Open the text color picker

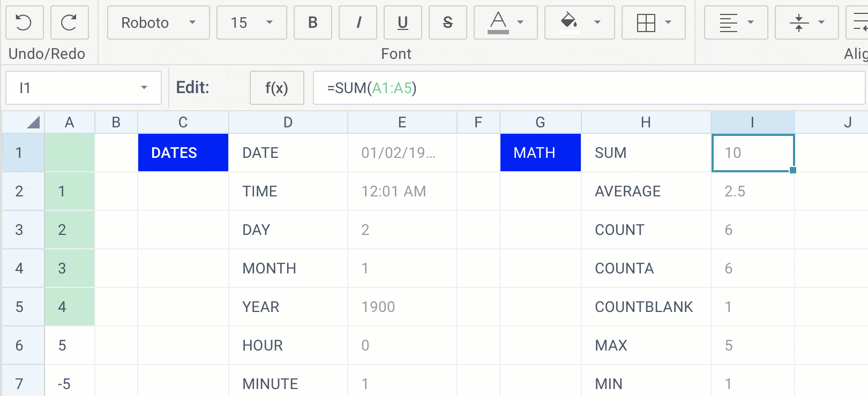[x=505, y=22]
